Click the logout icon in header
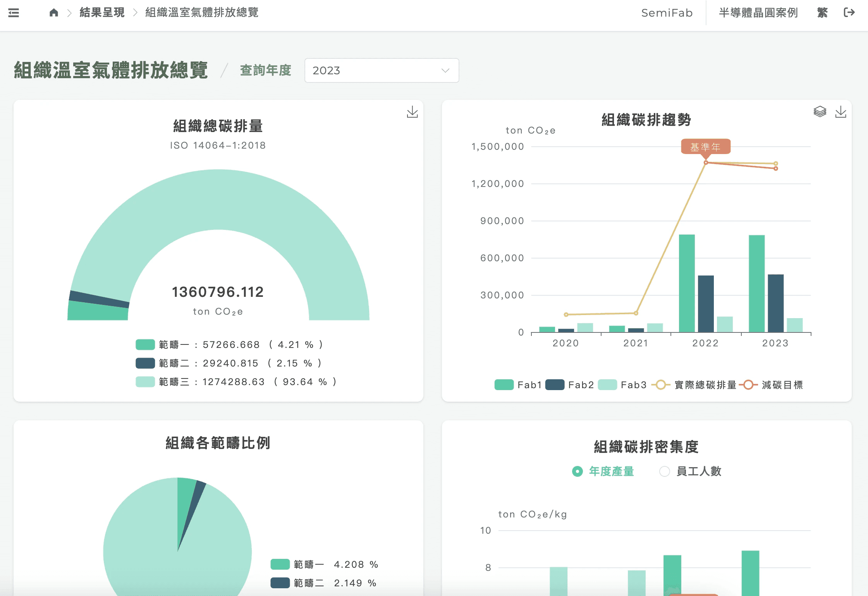 pyautogui.click(x=849, y=13)
